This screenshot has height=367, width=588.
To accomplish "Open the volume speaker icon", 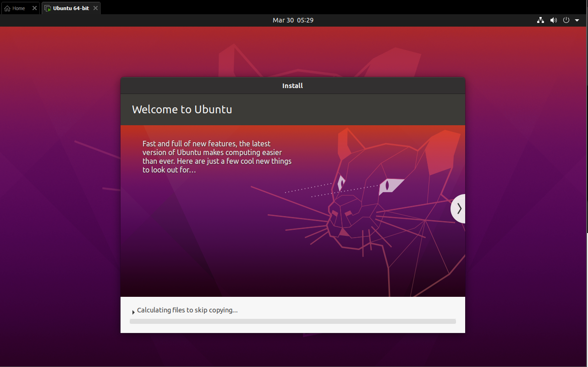I will (x=554, y=20).
